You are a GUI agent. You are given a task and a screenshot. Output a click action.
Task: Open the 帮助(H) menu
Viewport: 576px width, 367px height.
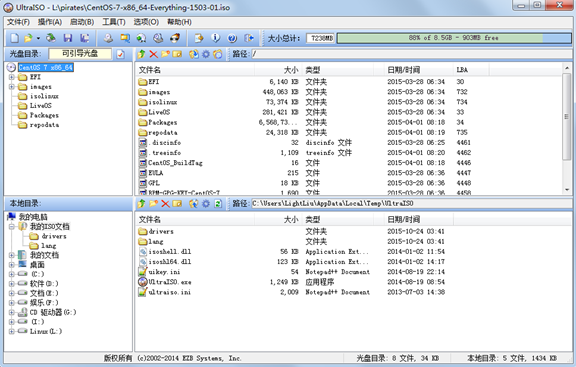tap(179, 22)
